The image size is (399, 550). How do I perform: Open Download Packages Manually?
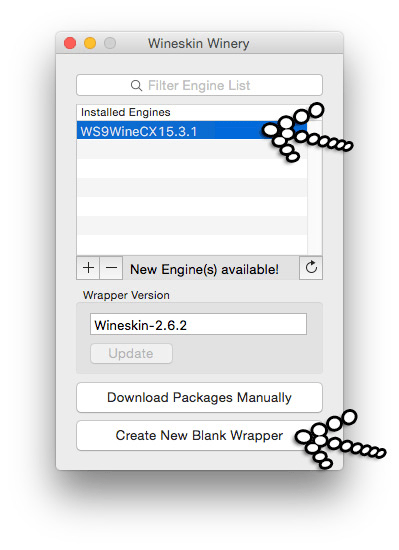pyautogui.click(x=199, y=397)
